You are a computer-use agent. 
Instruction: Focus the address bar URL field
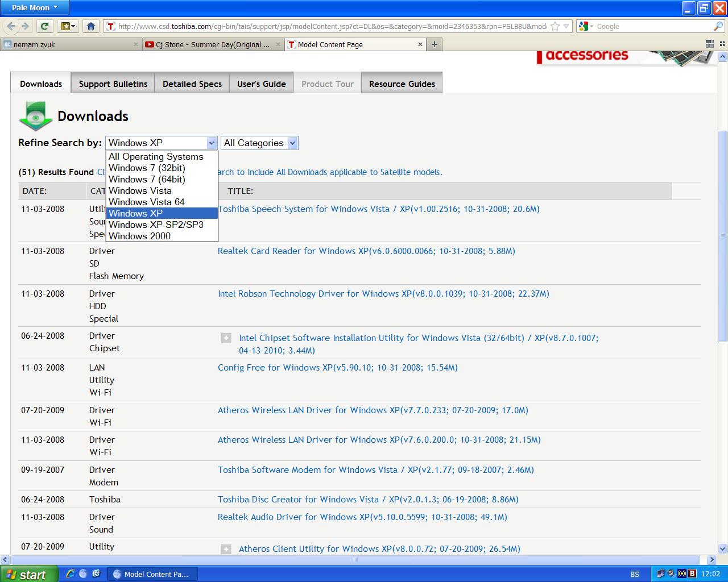click(332, 26)
